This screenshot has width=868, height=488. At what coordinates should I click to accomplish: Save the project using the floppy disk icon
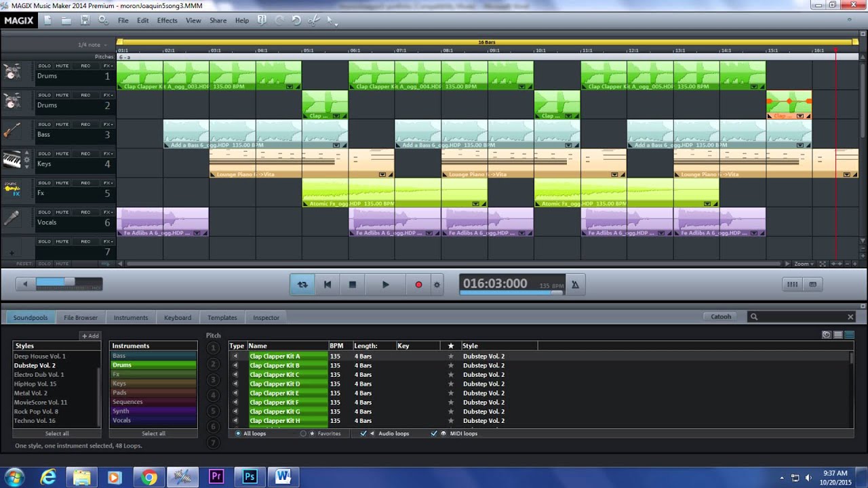(85, 20)
